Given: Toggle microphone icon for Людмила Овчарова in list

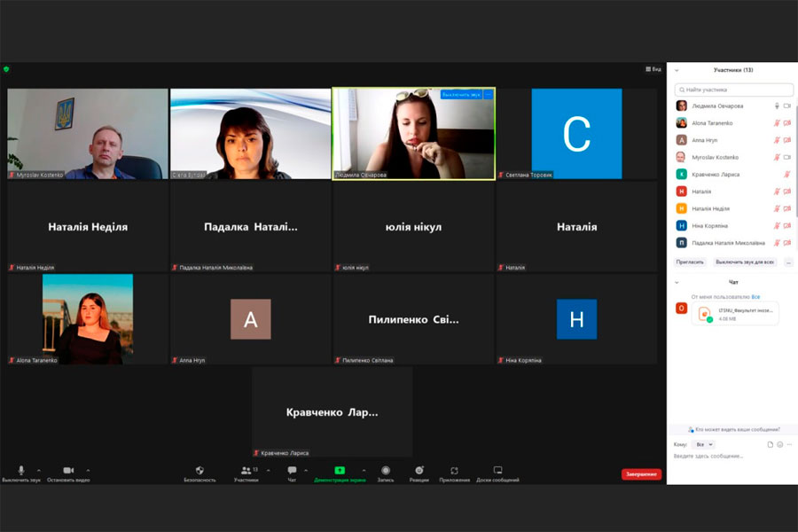Looking at the screenshot, I should [777, 106].
